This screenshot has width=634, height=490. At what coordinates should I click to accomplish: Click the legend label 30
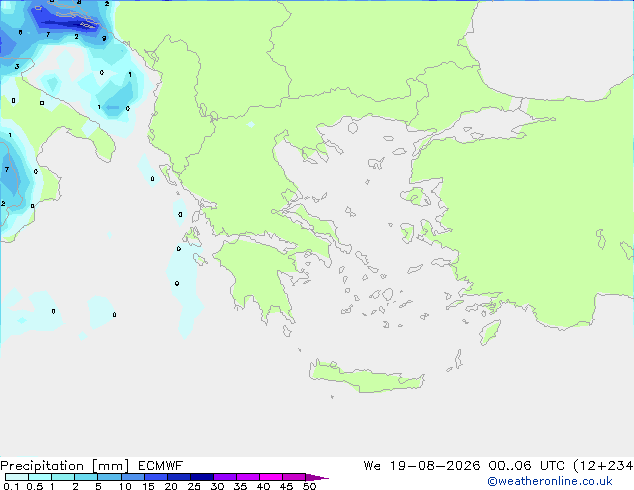point(217,486)
